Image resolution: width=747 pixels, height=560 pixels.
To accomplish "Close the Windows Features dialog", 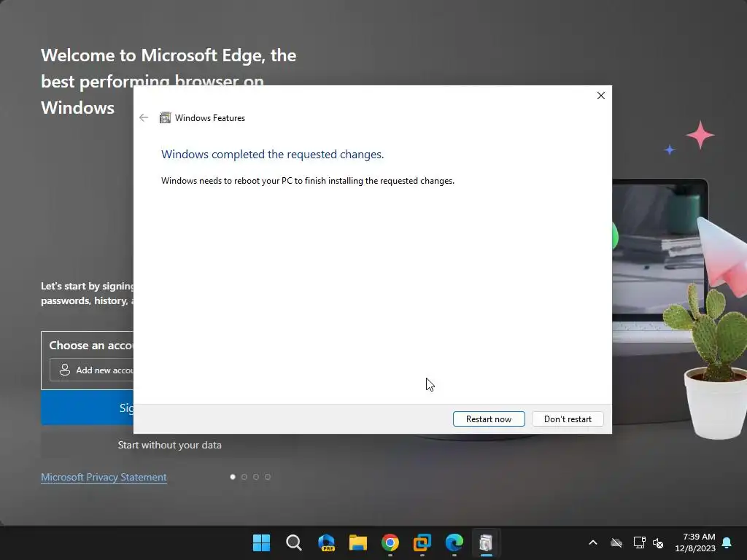I will pyautogui.click(x=601, y=96).
